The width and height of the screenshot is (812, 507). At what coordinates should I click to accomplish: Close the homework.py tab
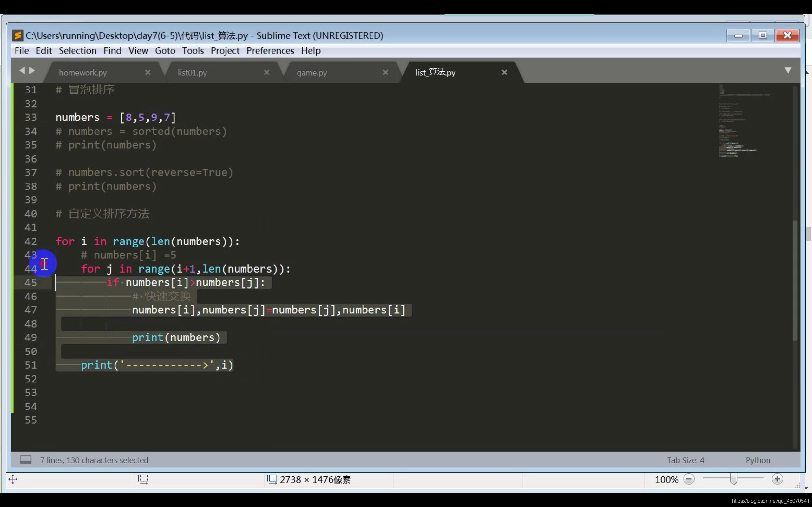[x=147, y=73]
